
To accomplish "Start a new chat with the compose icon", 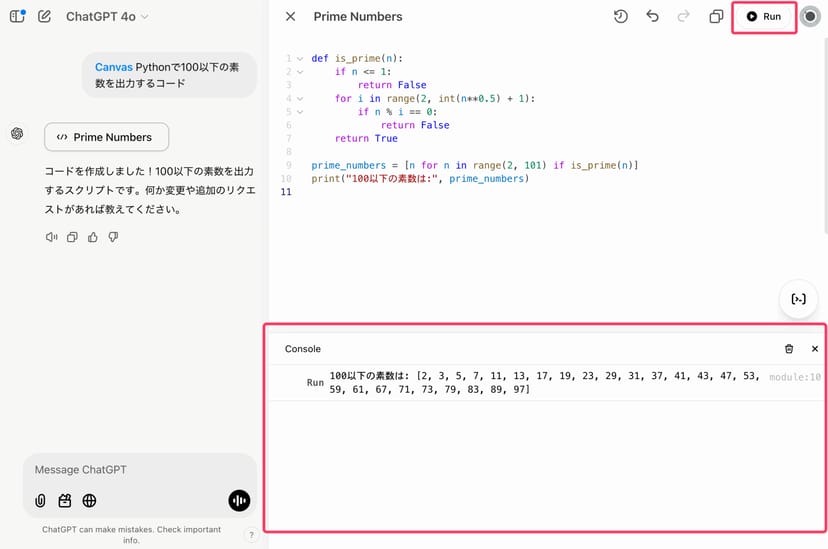I will (x=44, y=16).
